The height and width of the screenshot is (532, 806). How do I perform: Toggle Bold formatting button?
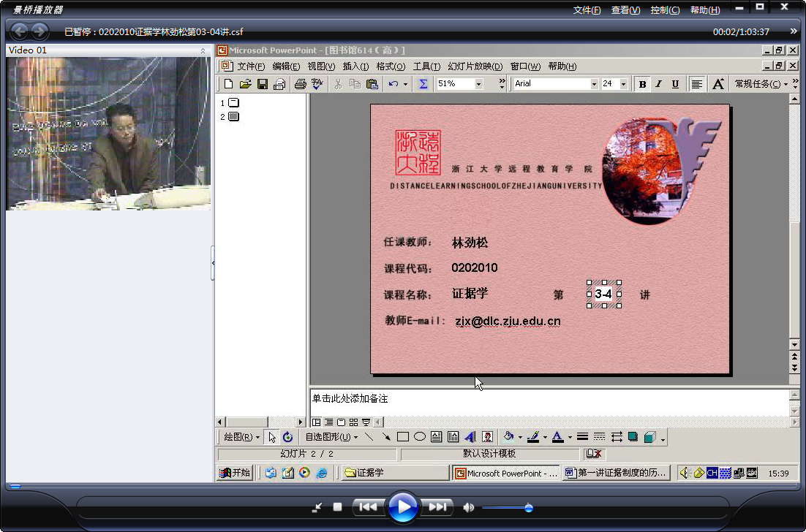(642, 84)
